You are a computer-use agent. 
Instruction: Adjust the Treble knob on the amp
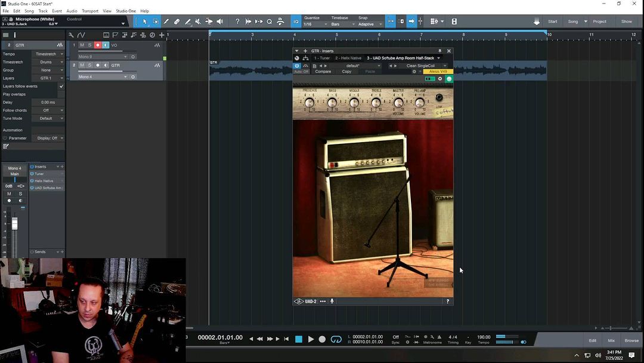376,103
